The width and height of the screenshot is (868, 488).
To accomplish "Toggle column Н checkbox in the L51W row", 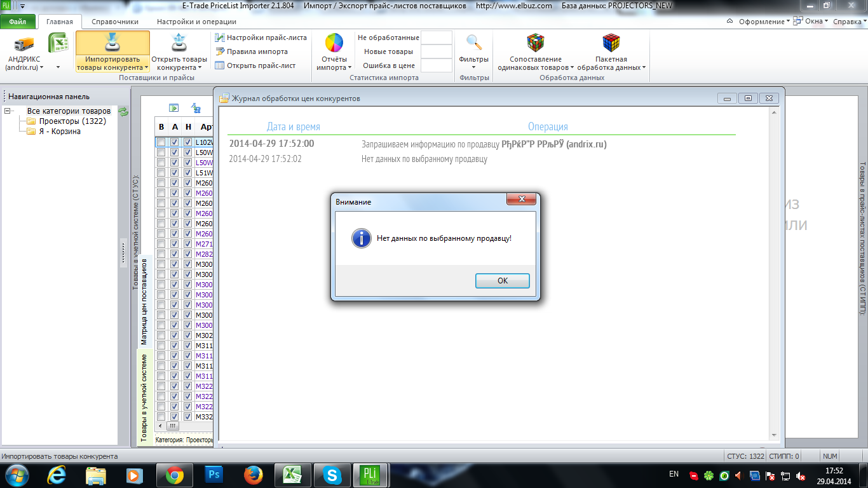I will click(188, 173).
